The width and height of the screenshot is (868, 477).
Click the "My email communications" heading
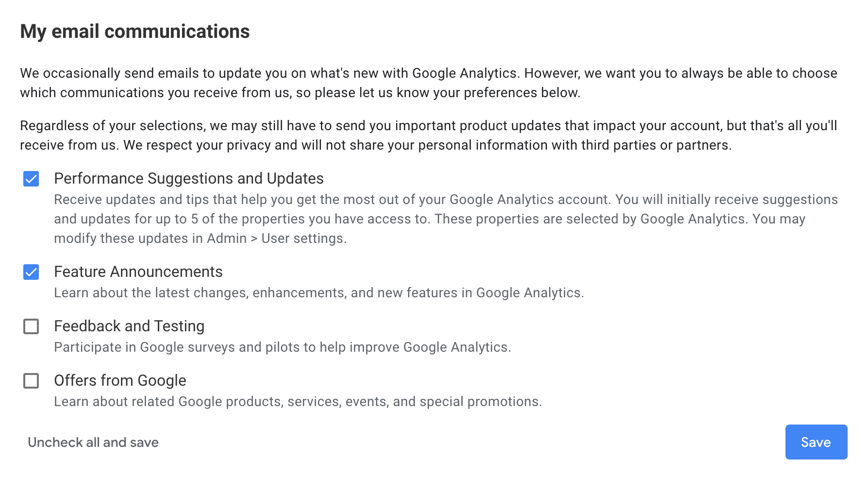[135, 32]
